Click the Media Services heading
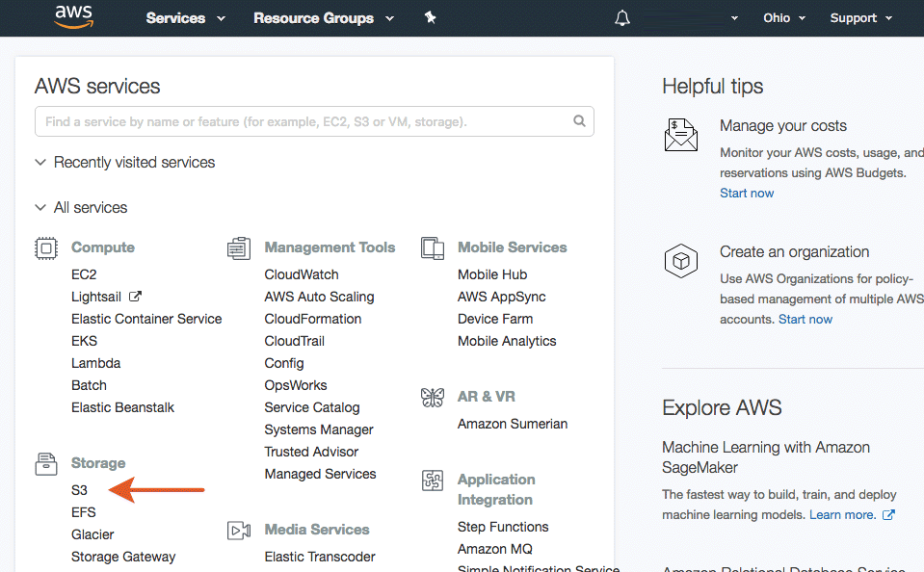The width and height of the screenshot is (924, 572). (x=317, y=530)
